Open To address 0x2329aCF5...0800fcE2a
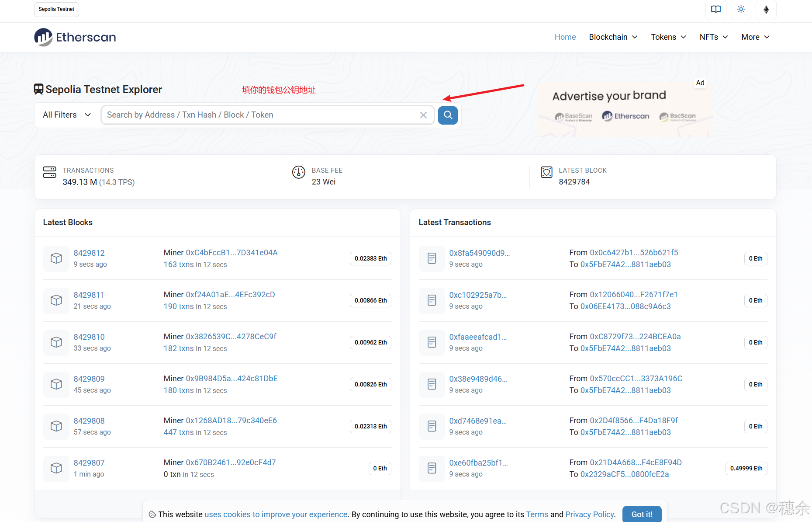The image size is (812, 522). tap(625, 474)
